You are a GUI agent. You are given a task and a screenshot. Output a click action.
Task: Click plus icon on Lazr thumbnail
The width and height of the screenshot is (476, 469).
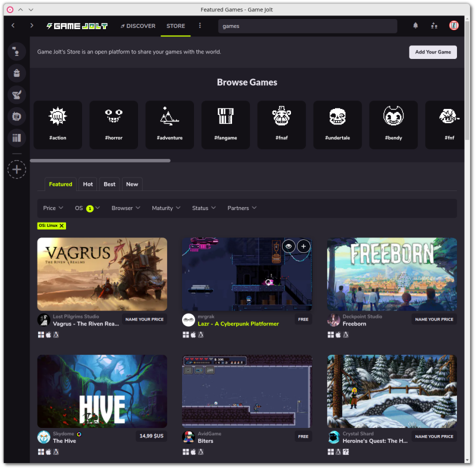pos(303,246)
